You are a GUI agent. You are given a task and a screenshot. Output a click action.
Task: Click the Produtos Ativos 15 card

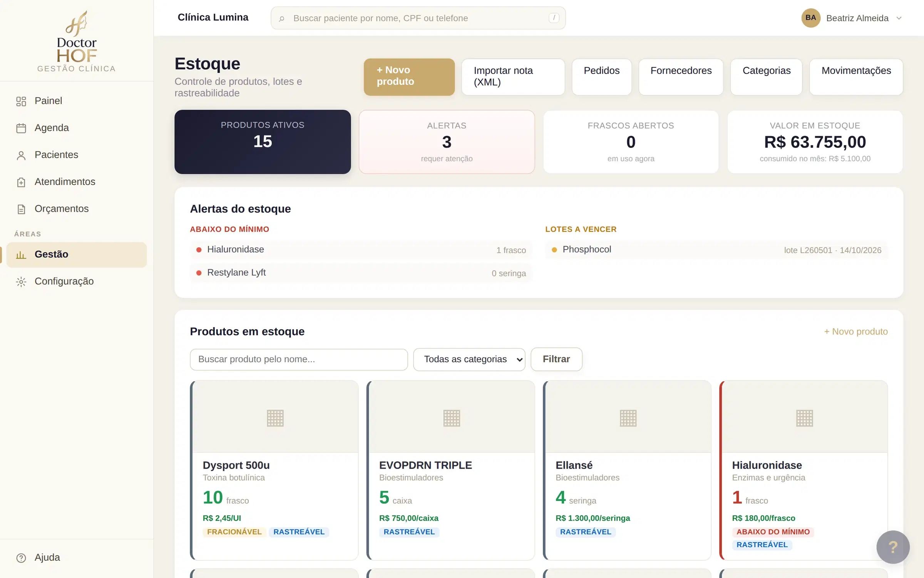click(x=263, y=142)
